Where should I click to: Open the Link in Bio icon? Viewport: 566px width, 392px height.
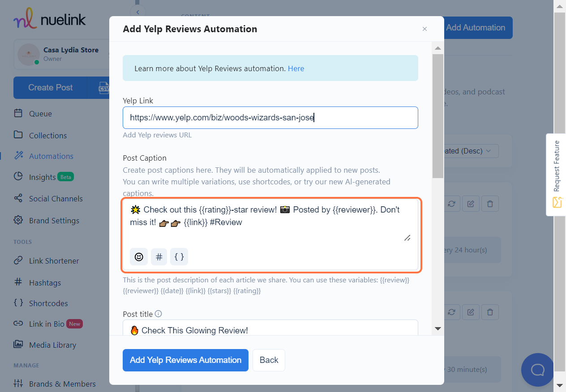(x=18, y=324)
